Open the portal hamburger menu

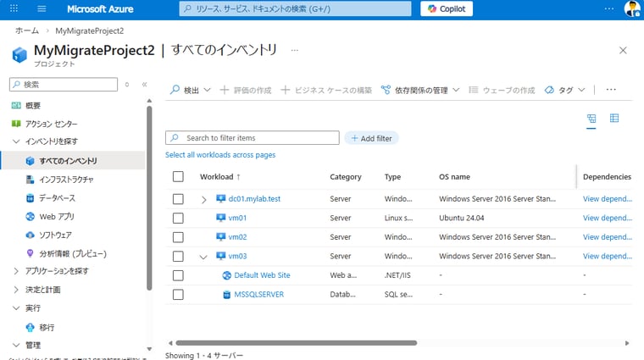(42, 8)
